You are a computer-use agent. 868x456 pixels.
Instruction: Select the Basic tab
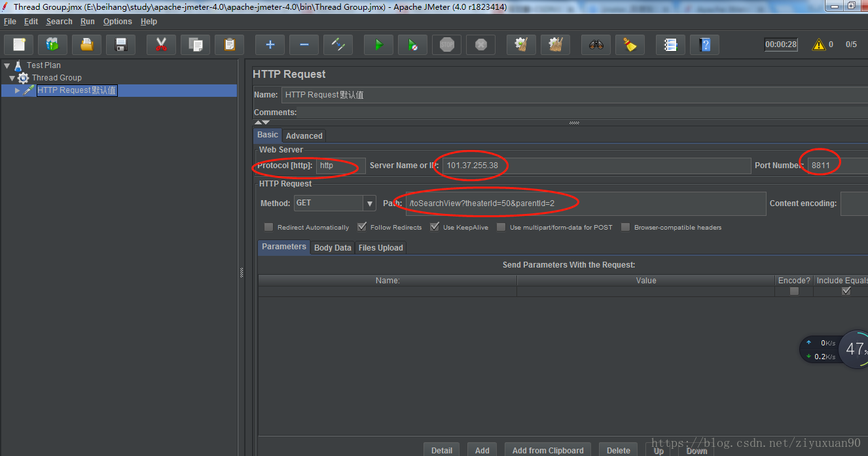pyautogui.click(x=268, y=135)
